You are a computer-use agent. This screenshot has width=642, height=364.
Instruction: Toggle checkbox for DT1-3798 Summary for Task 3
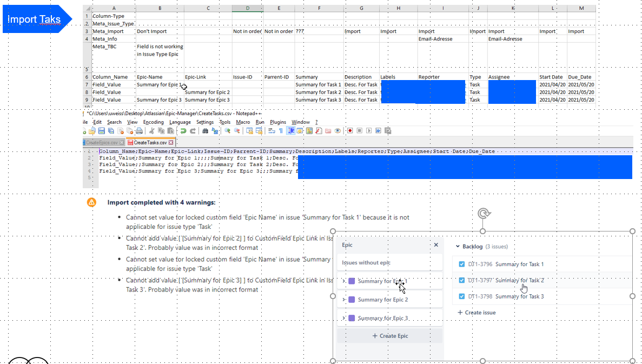pos(462,296)
